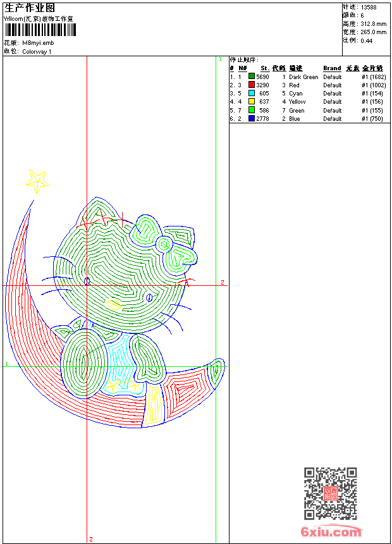Click the Blue color swatch
This screenshot has width=392, height=544.
click(x=252, y=118)
